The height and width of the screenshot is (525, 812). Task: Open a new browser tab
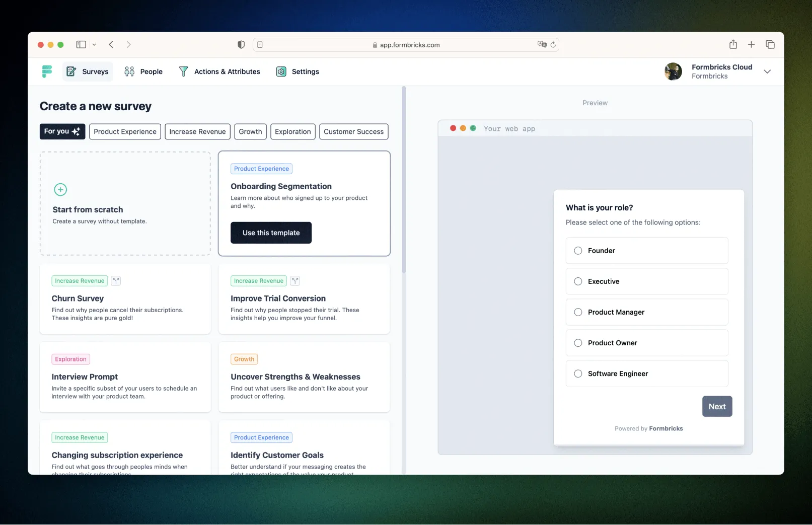(751, 44)
